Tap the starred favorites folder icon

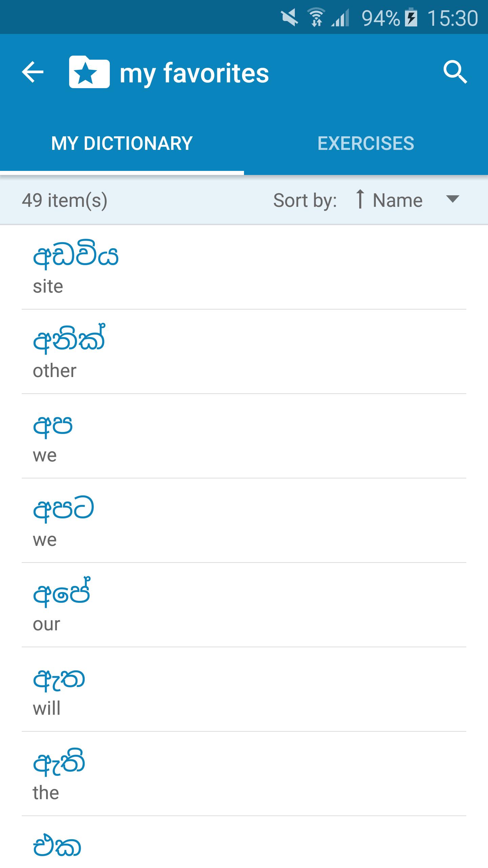[x=89, y=72]
